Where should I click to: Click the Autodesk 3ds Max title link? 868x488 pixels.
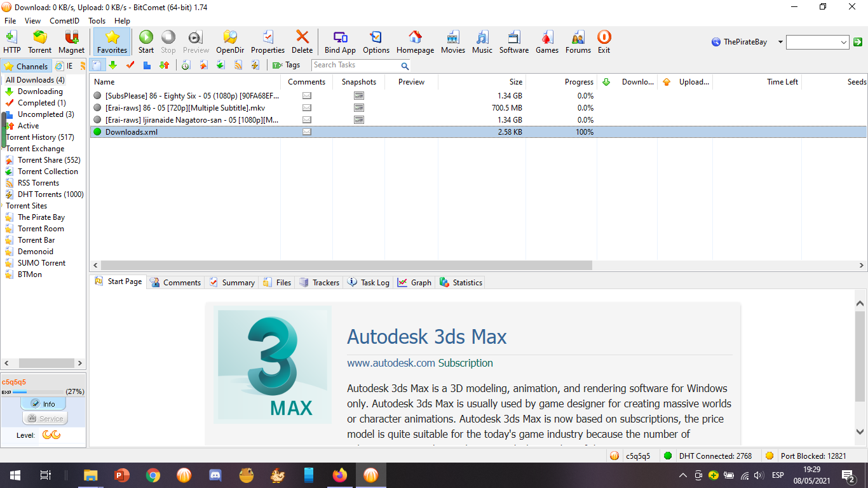427,337
